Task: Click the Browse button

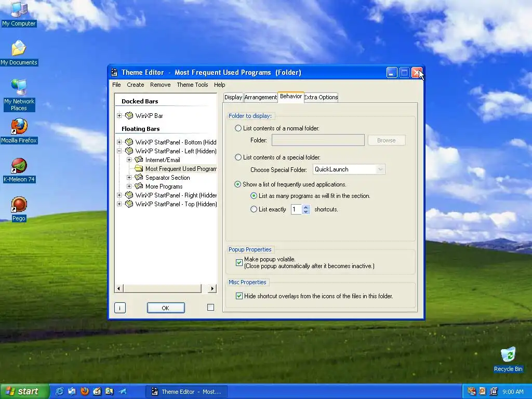Action: pyautogui.click(x=387, y=140)
